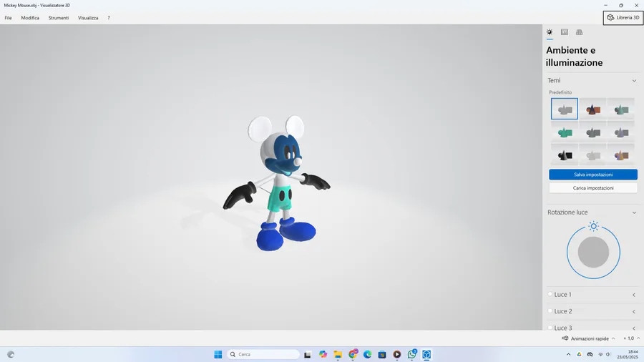Click the 3D Viewer taskbar icon

click(x=426, y=354)
